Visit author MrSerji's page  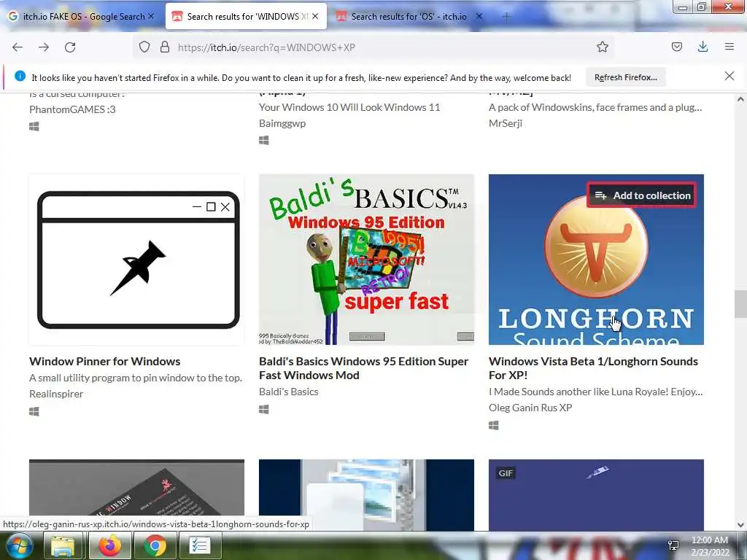[506, 123]
